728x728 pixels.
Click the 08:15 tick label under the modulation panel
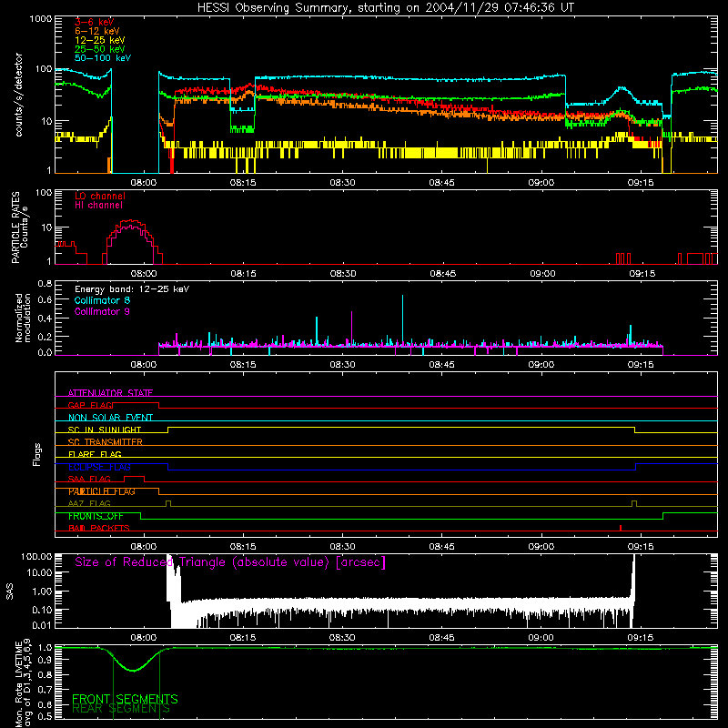[243, 365]
